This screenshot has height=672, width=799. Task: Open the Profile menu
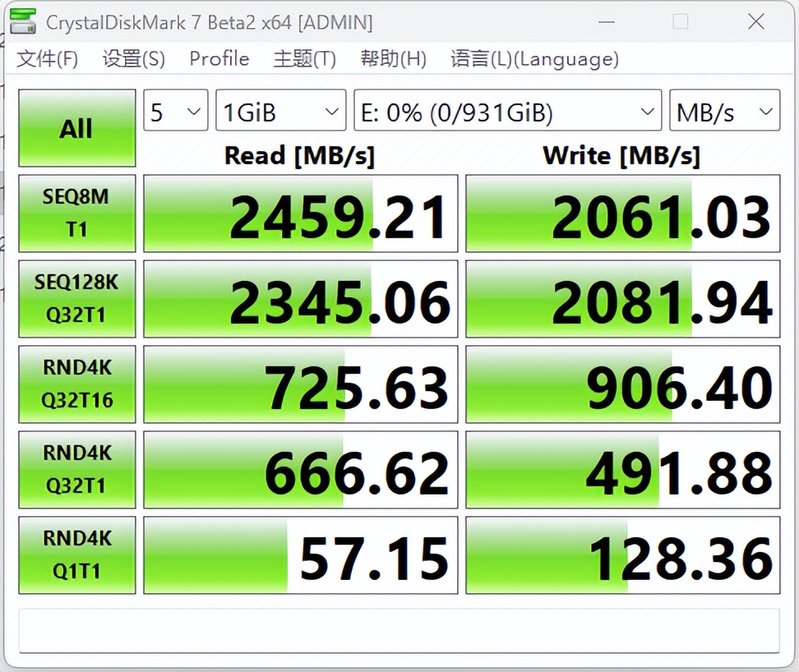(219, 58)
